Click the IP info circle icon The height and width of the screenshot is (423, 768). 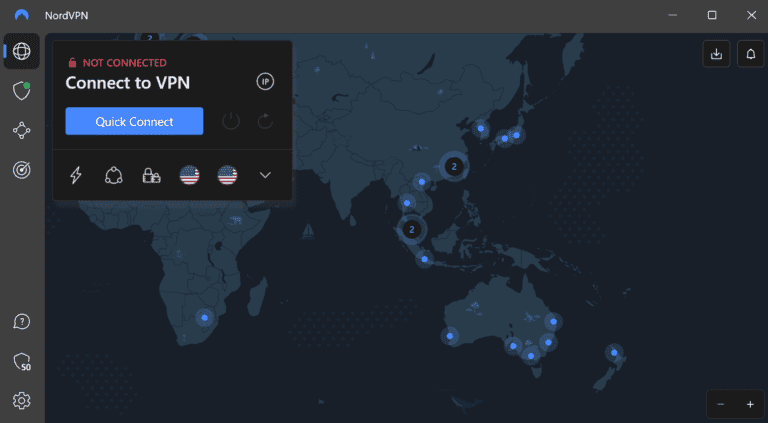(265, 82)
